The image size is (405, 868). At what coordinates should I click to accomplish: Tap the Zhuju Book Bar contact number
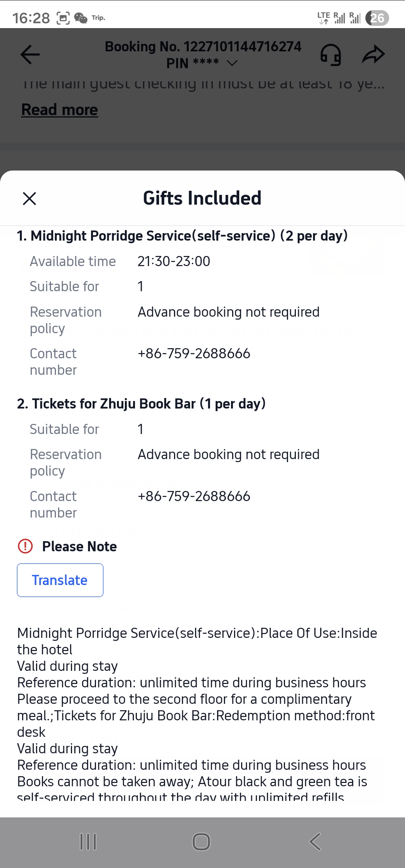tap(194, 496)
